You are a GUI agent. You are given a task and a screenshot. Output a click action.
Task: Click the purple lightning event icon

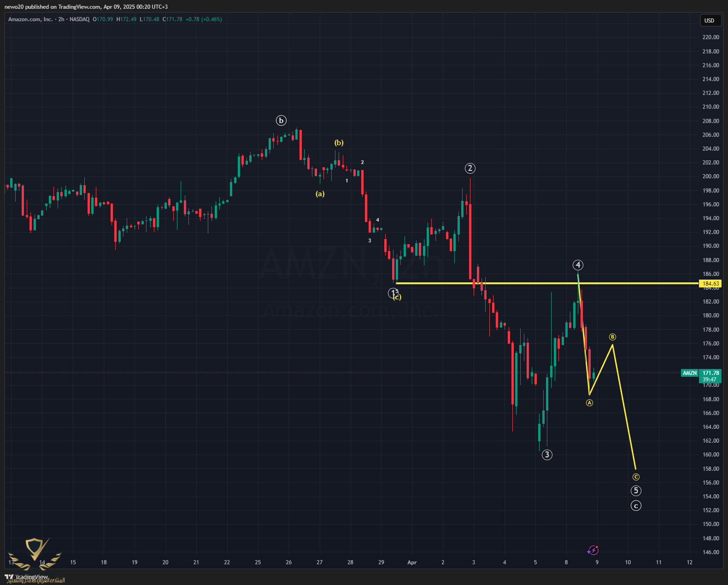click(593, 550)
